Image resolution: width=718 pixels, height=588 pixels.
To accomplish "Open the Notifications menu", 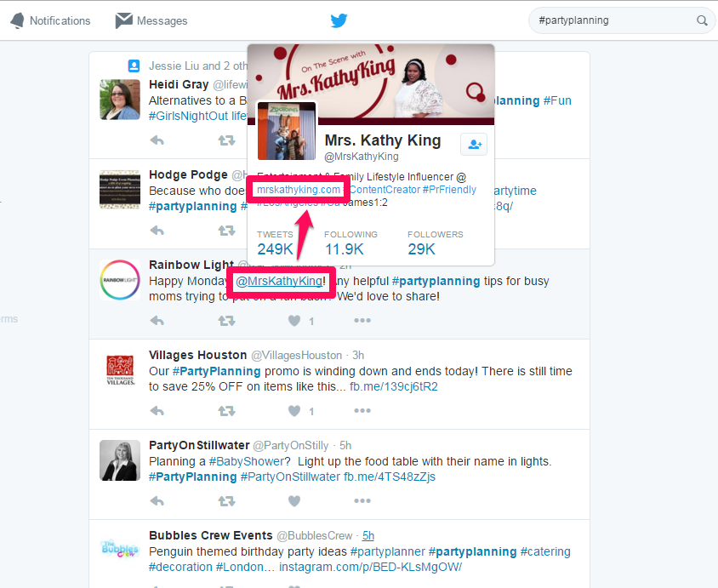I will (49, 20).
